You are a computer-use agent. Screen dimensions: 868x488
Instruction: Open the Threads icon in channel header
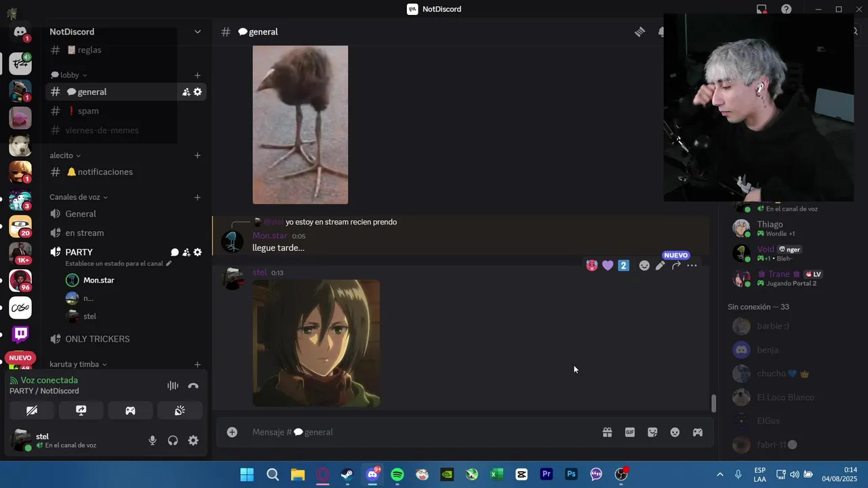pos(639,32)
